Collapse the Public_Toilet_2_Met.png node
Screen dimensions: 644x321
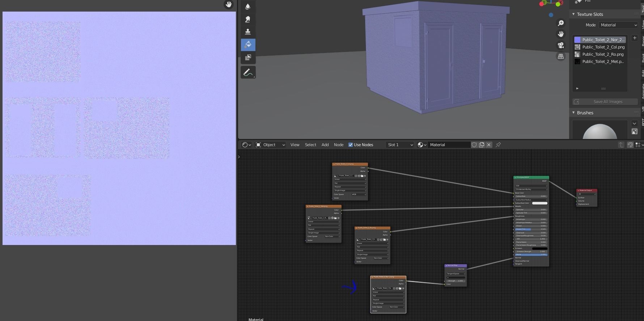pyautogui.click(x=308, y=206)
